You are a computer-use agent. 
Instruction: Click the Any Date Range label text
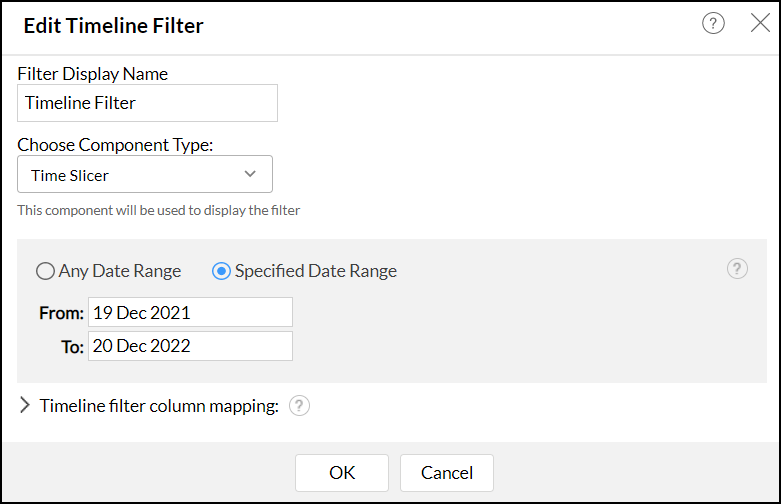[120, 271]
